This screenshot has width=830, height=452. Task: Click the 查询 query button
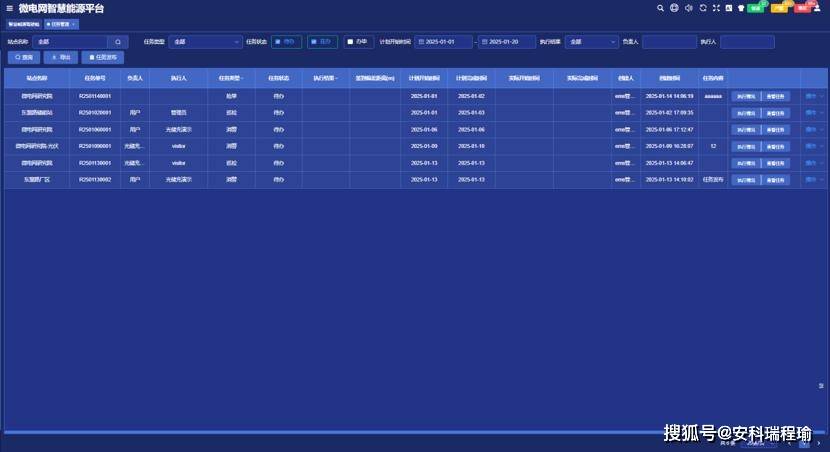[24, 57]
